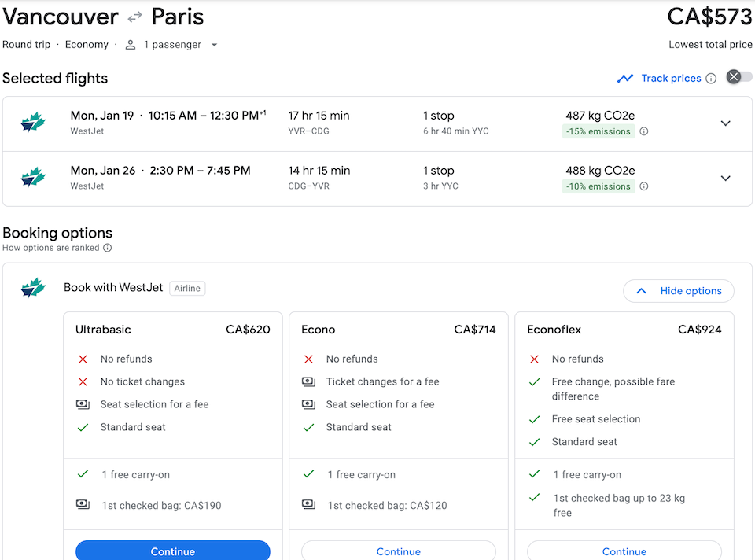
Task: Continue with the Econo fare
Action: [398, 551]
